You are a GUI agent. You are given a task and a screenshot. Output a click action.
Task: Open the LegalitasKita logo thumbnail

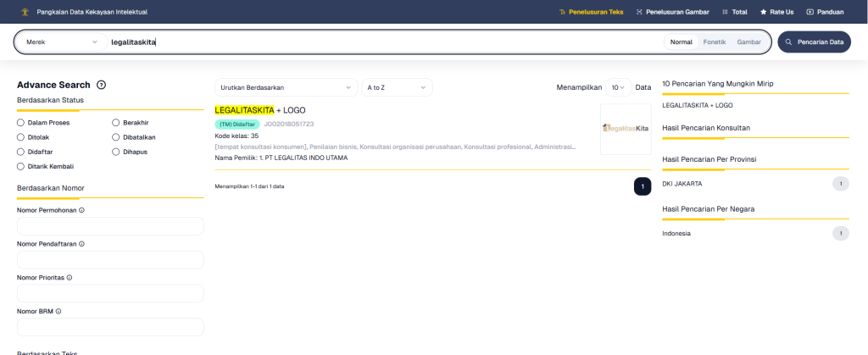pyautogui.click(x=626, y=129)
